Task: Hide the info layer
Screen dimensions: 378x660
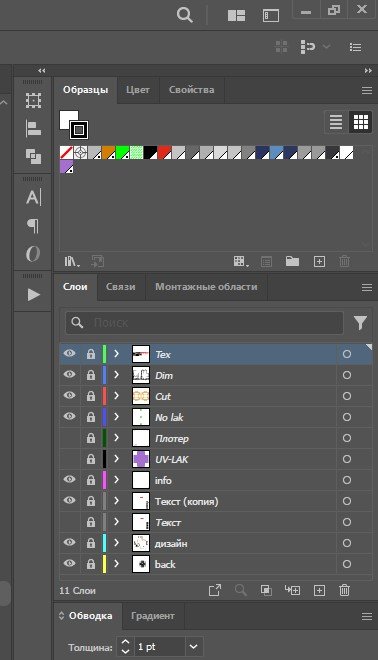Action: tap(69, 479)
